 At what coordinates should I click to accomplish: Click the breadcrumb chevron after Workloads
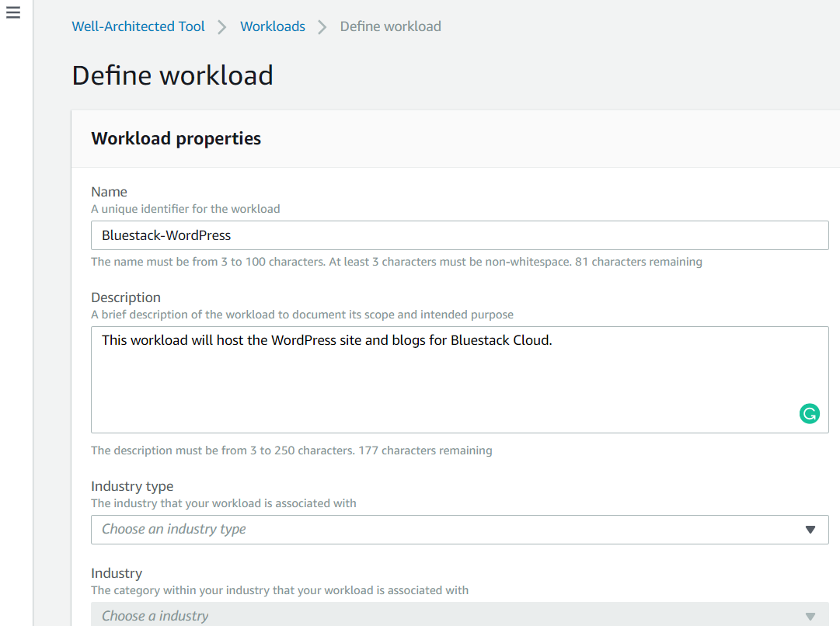click(322, 26)
